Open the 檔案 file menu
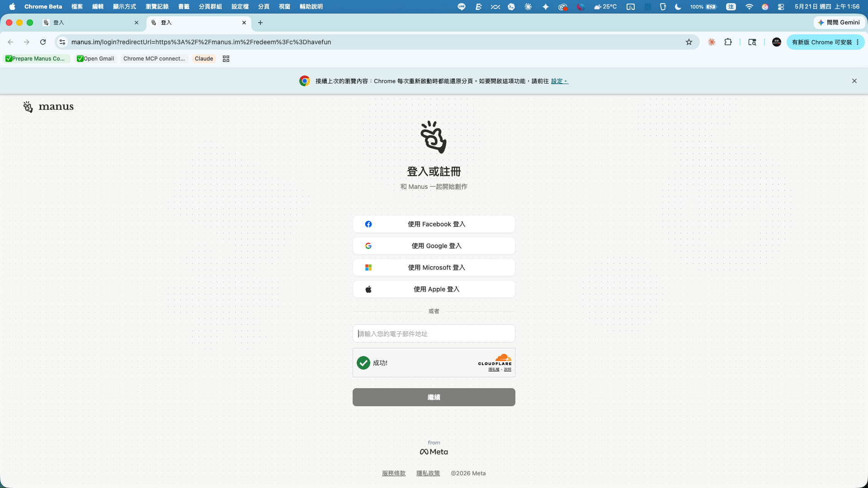Screen dimensions: 868x488 (x=77, y=7)
